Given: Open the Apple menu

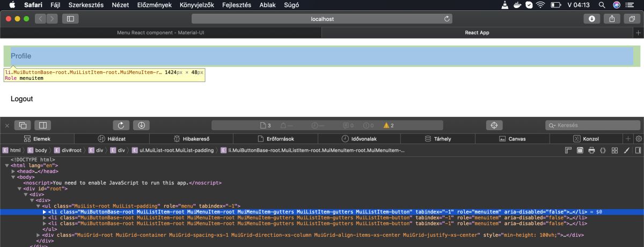Looking at the screenshot, I should (x=12, y=4).
